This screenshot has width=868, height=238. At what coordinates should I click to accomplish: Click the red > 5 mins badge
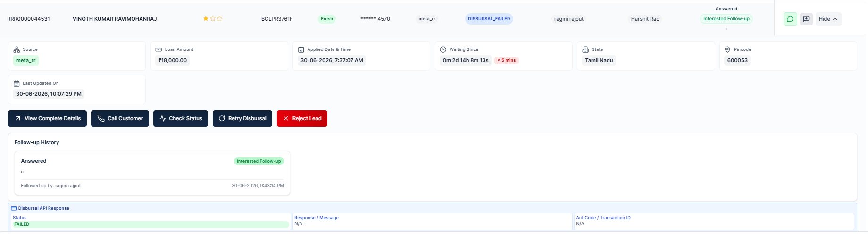pyautogui.click(x=507, y=60)
